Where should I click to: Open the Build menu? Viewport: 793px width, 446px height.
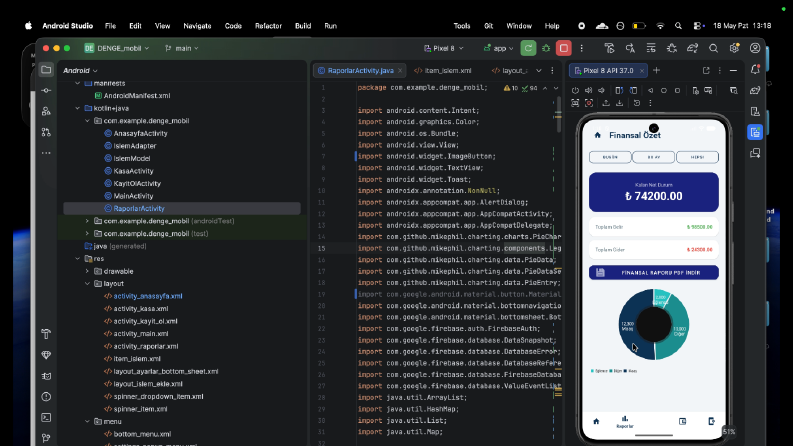[x=303, y=26]
